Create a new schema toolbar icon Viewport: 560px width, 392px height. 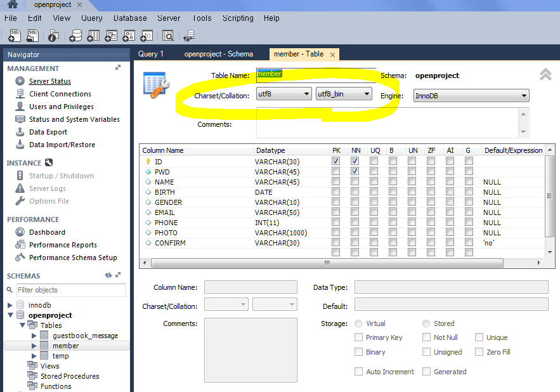pos(75,36)
